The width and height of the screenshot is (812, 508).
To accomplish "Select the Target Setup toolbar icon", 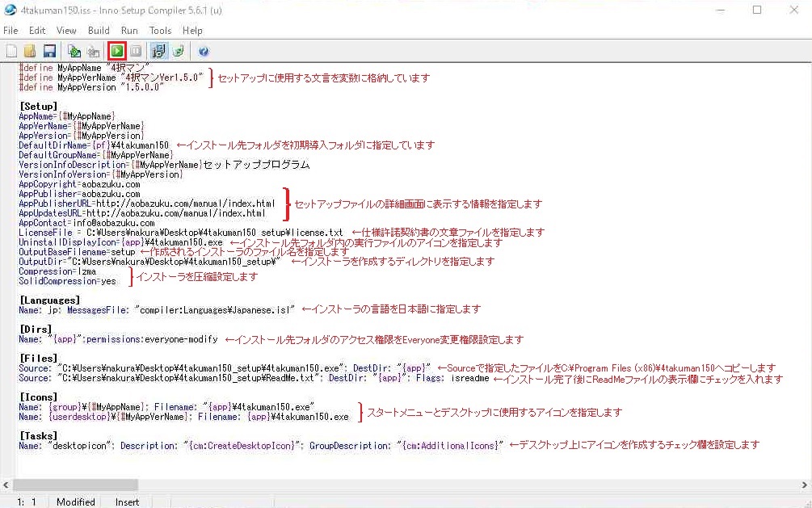I will tap(158, 51).
